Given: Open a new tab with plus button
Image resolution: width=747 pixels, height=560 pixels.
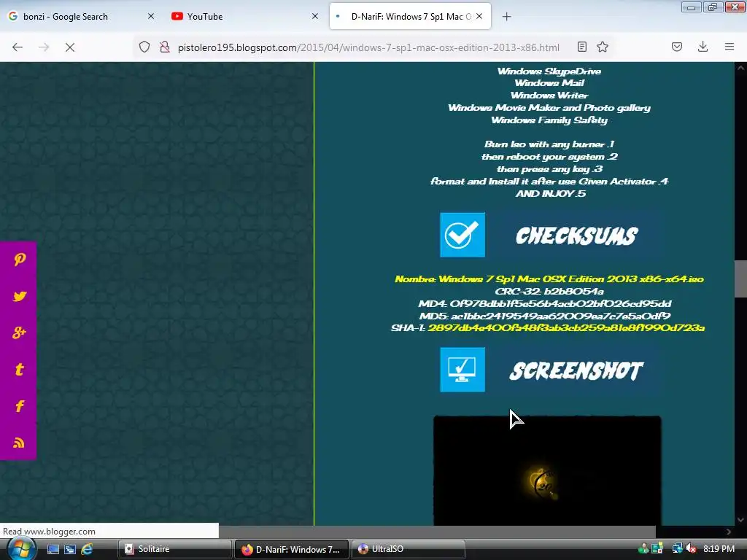Looking at the screenshot, I should 506,17.
